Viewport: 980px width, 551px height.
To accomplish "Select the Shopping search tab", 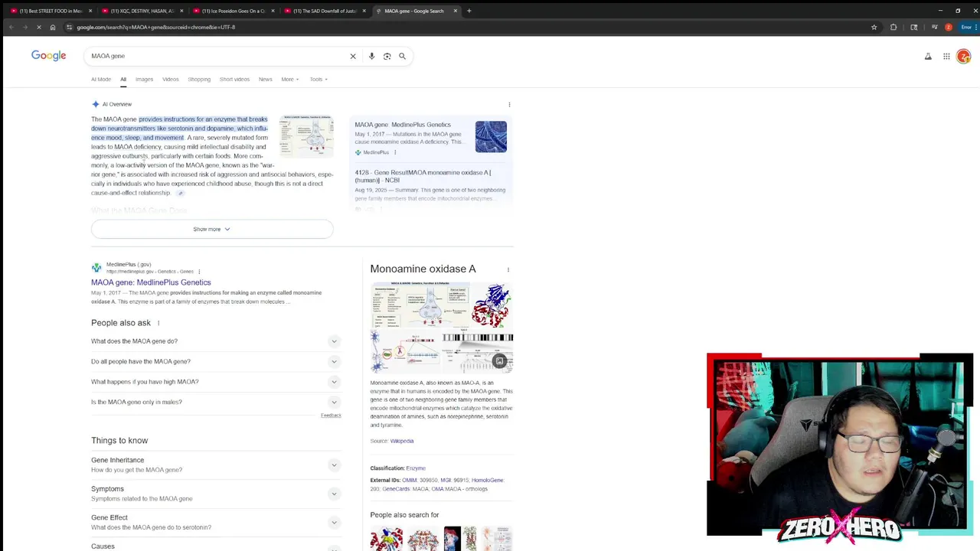I will tap(199, 79).
